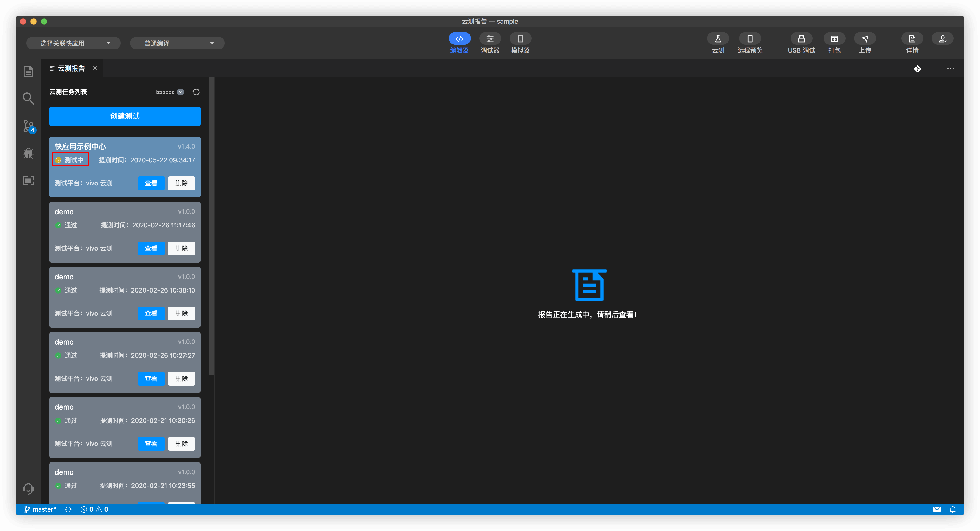This screenshot has width=980, height=531.
Task: Close the 云测报告 tab
Action: click(x=95, y=69)
